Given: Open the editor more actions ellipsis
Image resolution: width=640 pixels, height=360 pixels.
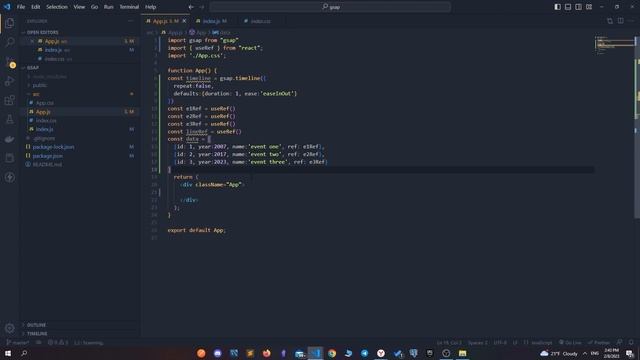Looking at the screenshot, I should coord(631,21).
